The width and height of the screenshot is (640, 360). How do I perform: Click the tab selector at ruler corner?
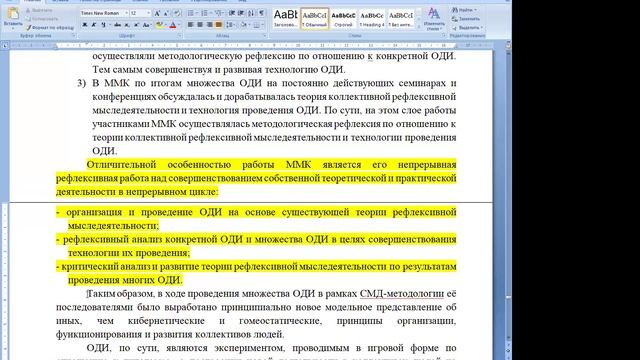pos(4,46)
